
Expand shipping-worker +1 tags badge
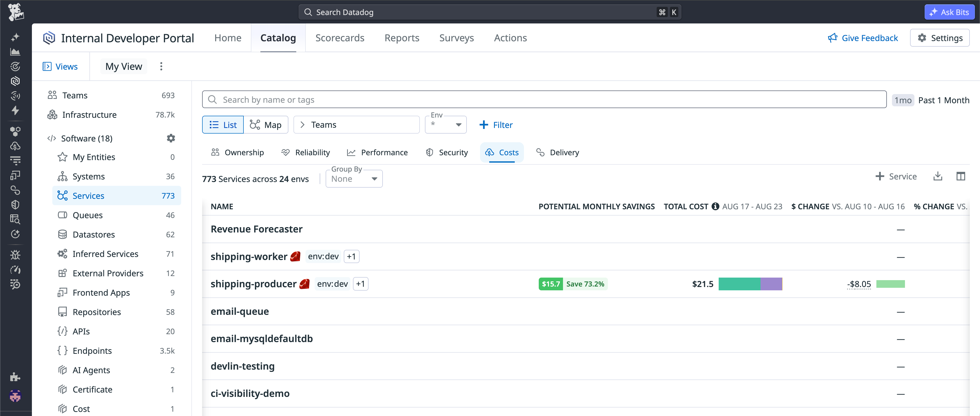[x=351, y=256]
